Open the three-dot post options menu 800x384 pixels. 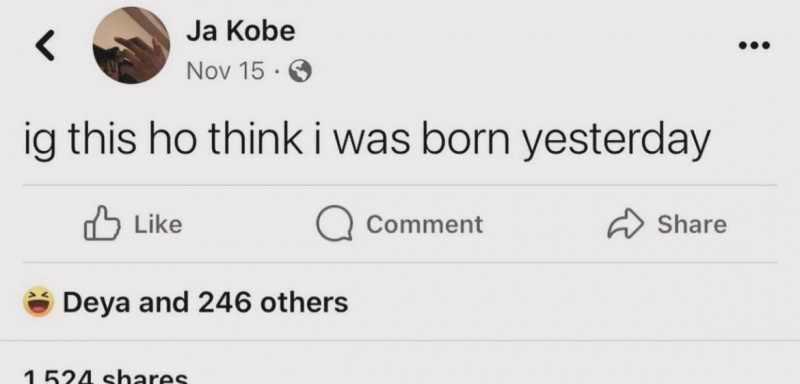(x=755, y=45)
